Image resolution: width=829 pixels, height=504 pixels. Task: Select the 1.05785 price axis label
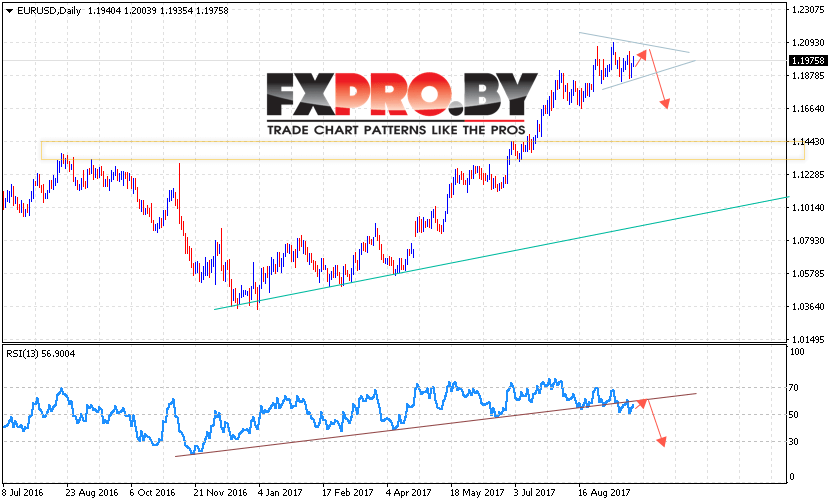point(808,273)
